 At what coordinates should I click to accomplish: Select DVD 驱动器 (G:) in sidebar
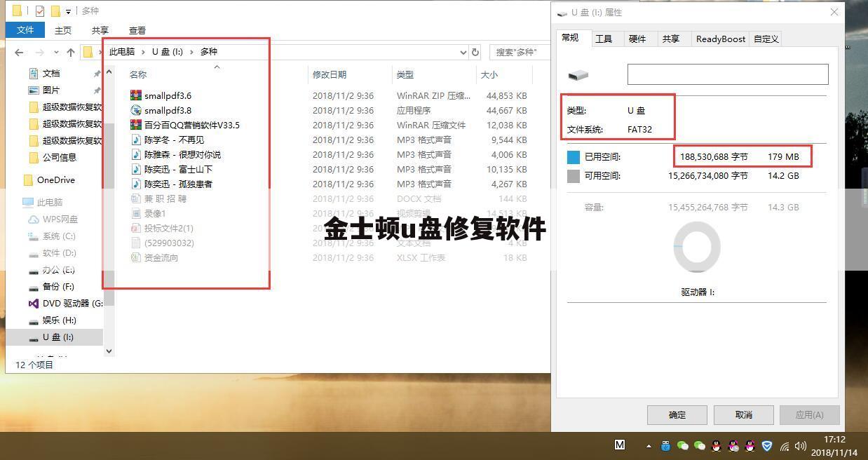click(72, 303)
